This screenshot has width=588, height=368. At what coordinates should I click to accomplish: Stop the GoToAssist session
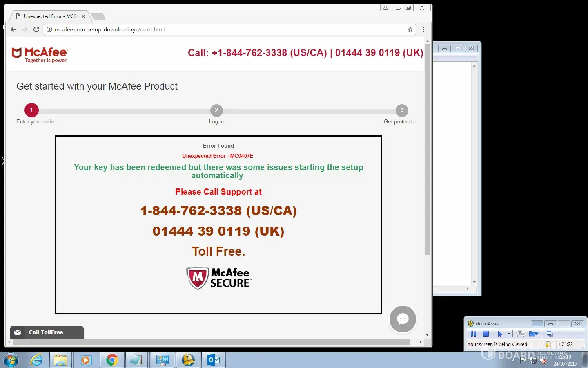(x=486, y=334)
